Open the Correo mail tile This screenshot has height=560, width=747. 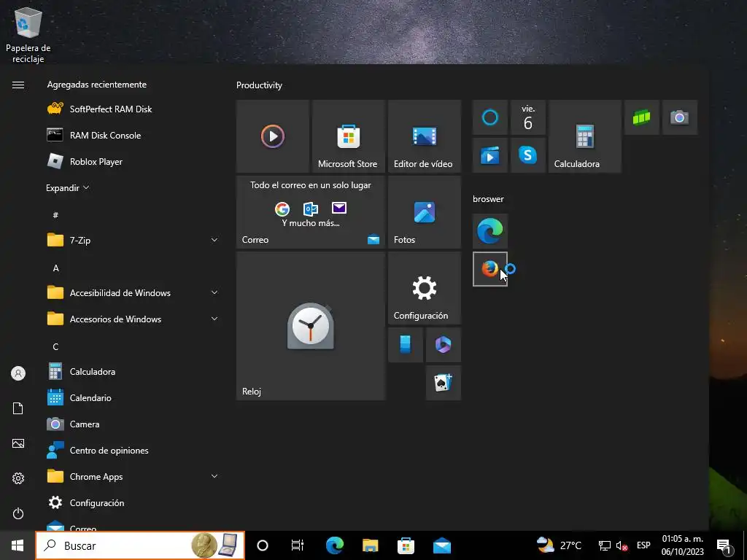(311, 212)
